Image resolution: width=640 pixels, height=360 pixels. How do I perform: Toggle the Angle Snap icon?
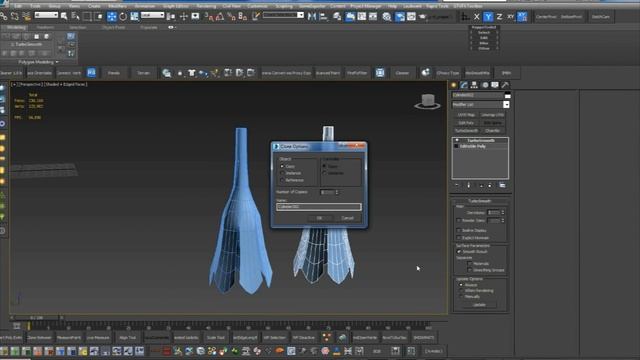220,16
